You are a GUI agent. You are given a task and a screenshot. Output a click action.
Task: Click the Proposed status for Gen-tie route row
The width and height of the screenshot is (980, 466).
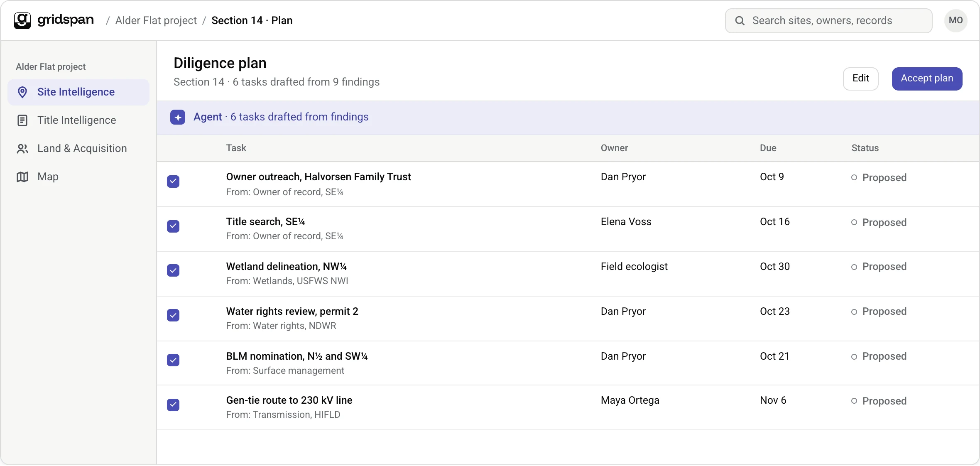[x=879, y=401]
